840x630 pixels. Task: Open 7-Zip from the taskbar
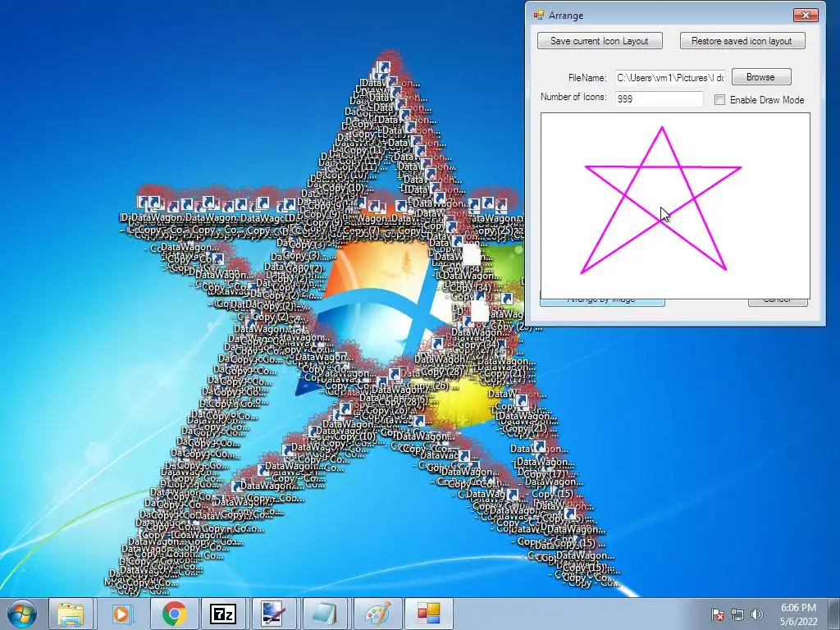coord(223,614)
